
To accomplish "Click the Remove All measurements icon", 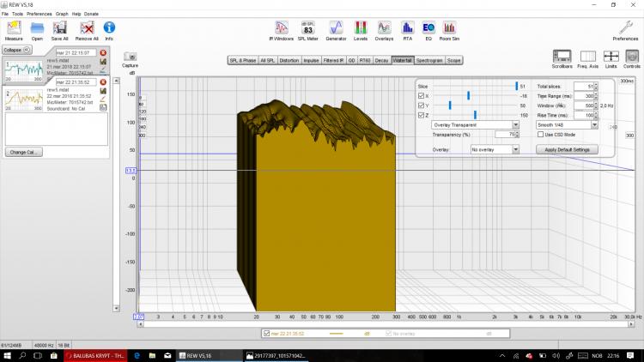I will pos(86,27).
